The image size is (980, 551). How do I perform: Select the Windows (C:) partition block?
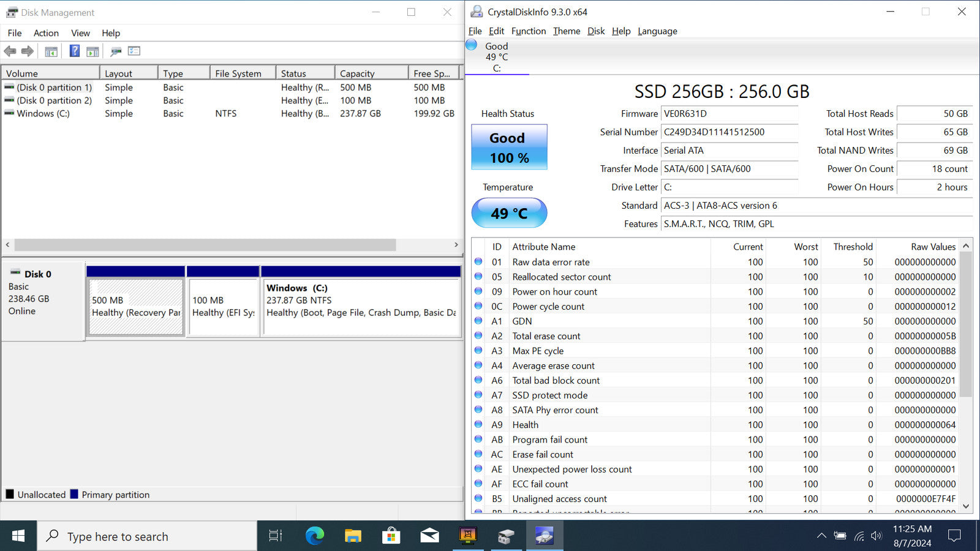tap(361, 307)
